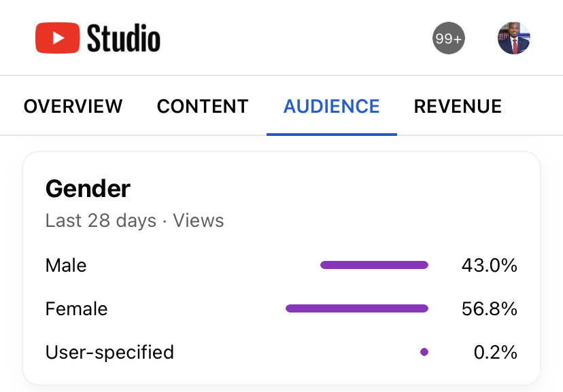This screenshot has width=563, height=392.
Task: Click the User-specified purple dot
Action: pos(424,352)
